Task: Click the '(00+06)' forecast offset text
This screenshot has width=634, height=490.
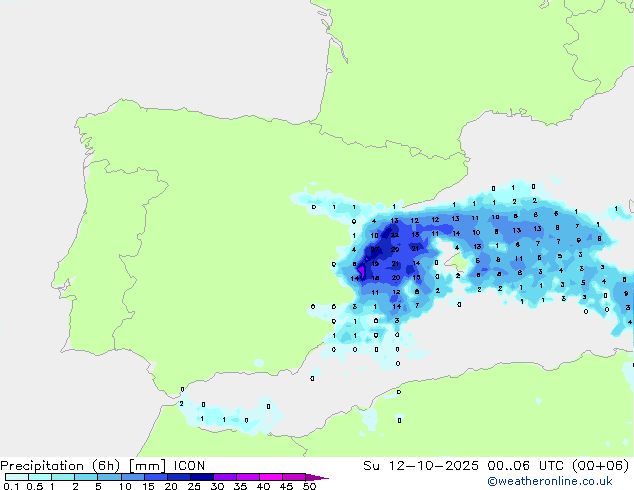Action: (x=600, y=466)
